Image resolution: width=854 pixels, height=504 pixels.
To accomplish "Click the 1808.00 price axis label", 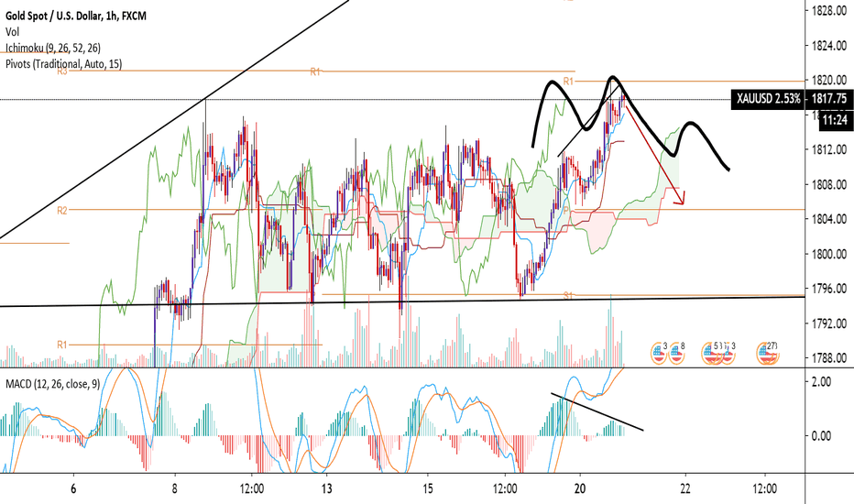I will 828,185.
